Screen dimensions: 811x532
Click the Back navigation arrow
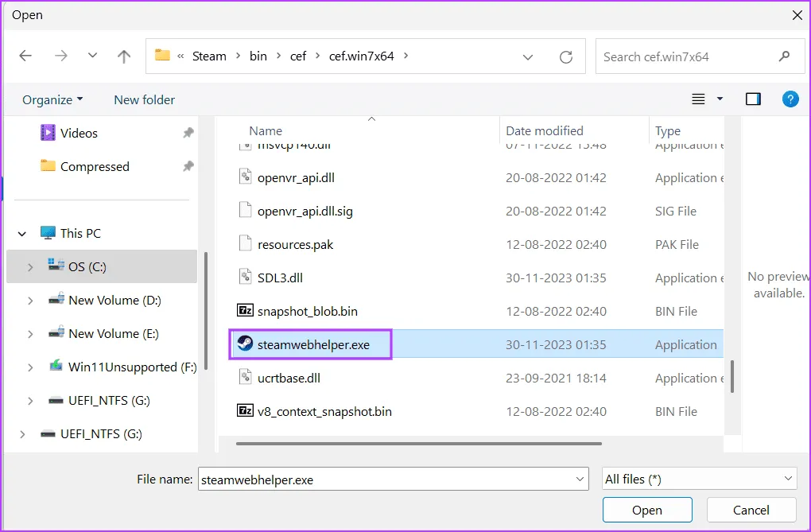click(25, 56)
